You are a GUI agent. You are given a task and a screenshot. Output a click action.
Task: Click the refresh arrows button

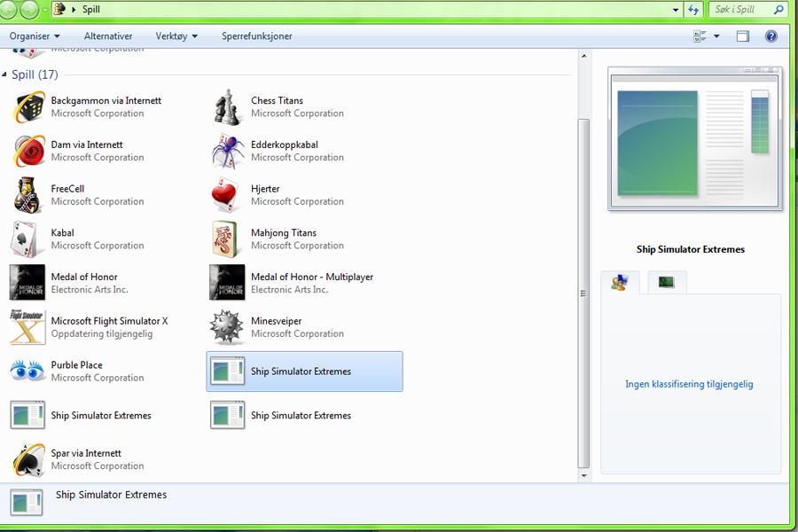[x=693, y=10]
